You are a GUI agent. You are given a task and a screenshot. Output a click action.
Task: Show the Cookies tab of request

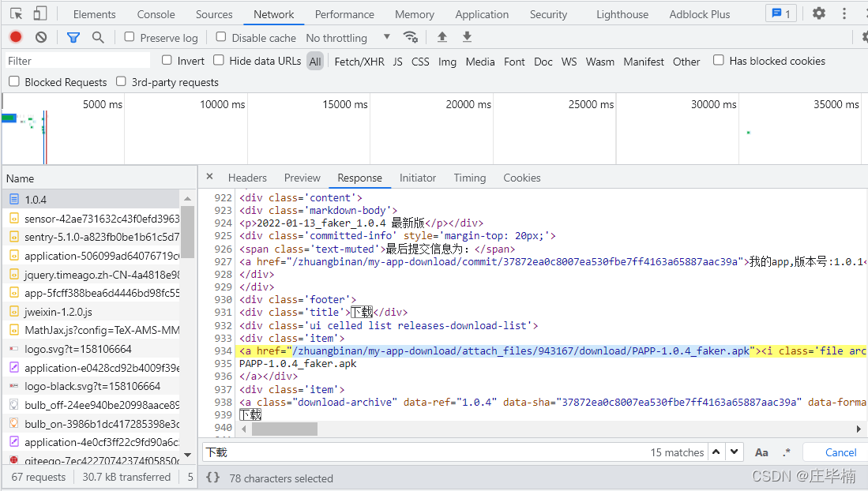click(x=522, y=178)
